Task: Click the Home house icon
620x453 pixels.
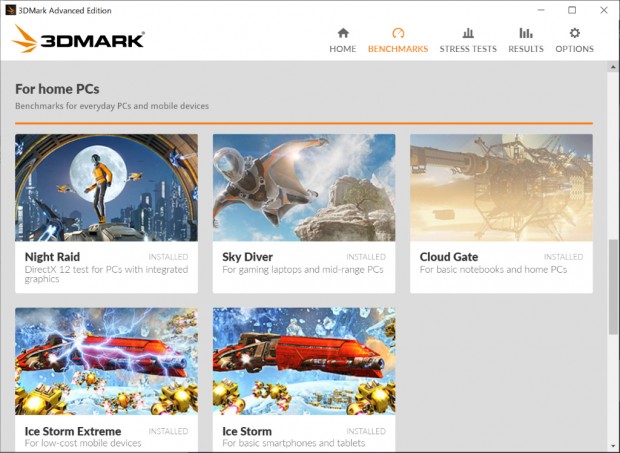Action: (x=343, y=33)
